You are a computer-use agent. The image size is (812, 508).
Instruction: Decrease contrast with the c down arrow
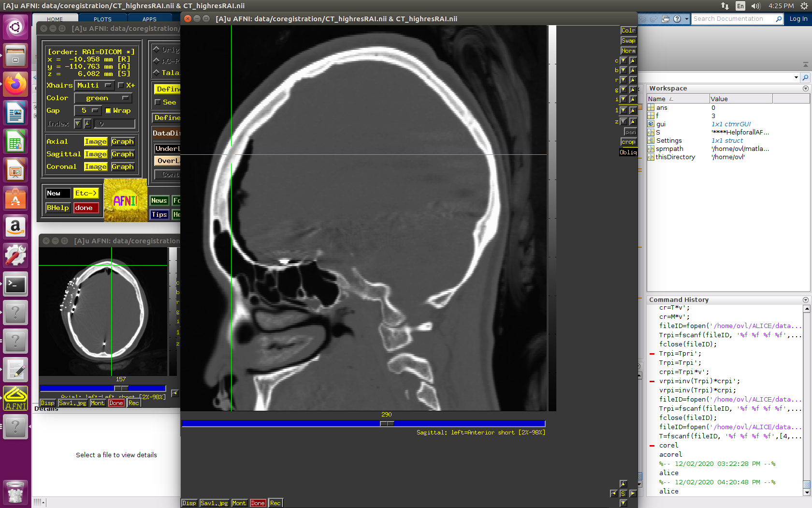[x=623, y=60]
